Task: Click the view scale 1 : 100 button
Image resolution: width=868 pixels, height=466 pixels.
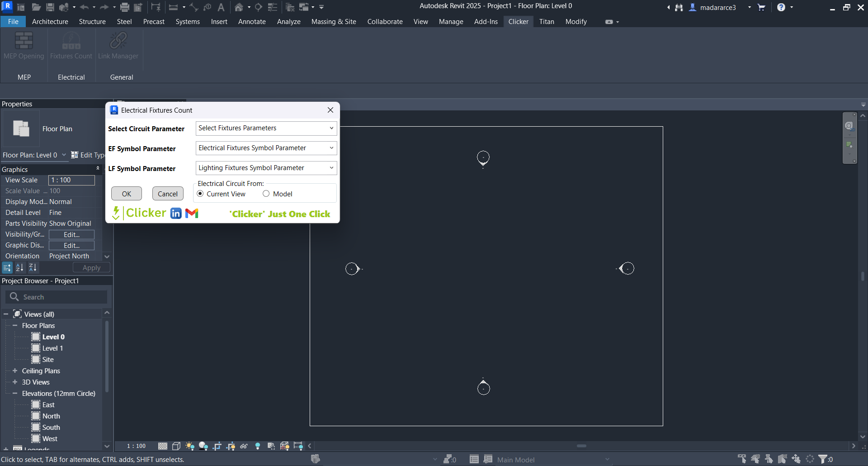Action: point(136,446)
